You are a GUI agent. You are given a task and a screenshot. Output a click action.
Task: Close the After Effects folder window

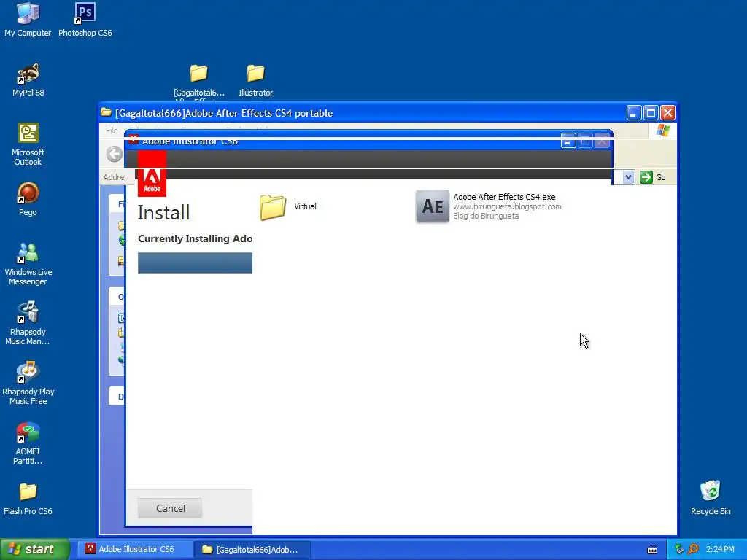point(668,113)
